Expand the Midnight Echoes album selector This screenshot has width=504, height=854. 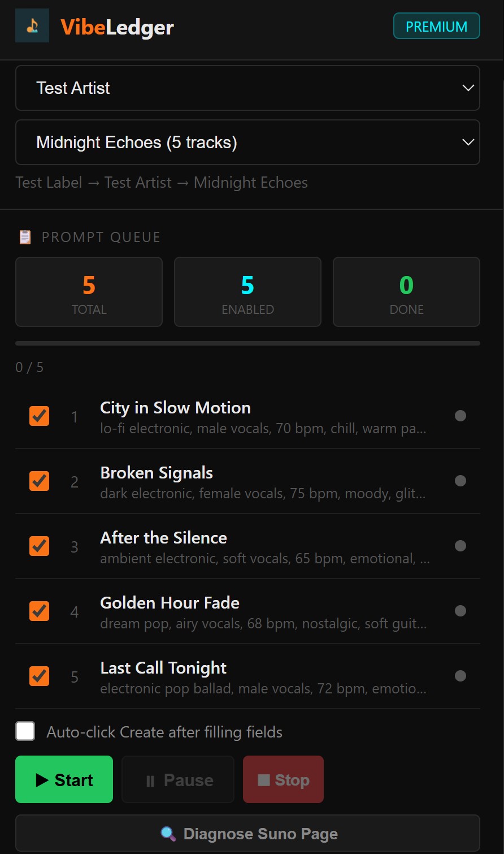(247, 142)
